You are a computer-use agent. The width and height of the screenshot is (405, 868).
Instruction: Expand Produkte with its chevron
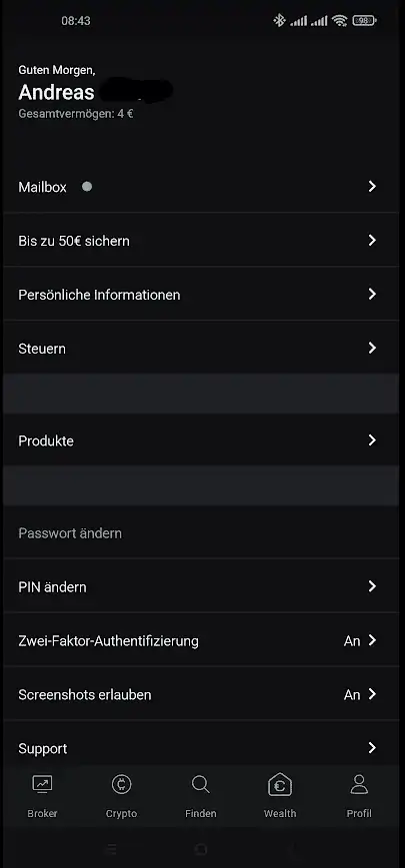pyautogui.click(x=372, y=440)
